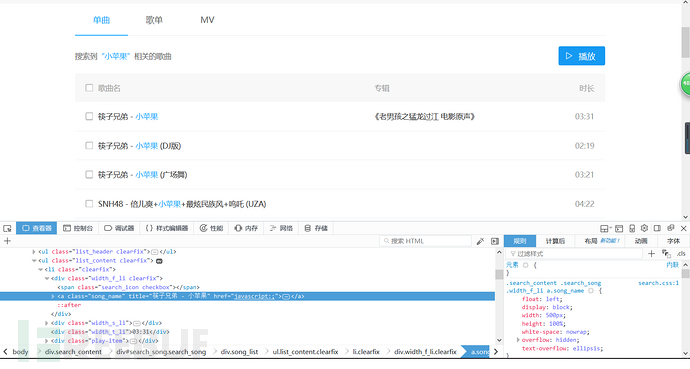Open the 网络 network tab

point(281,228)
